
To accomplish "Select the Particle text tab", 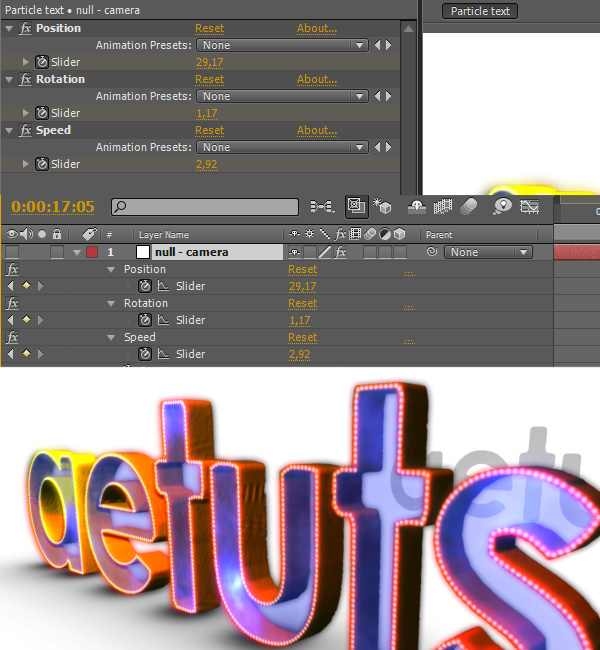I will point(480,11).
